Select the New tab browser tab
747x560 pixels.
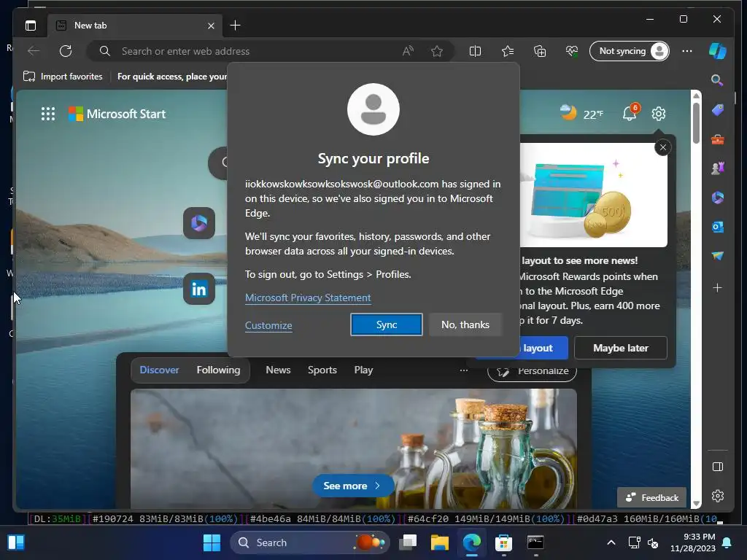(136, 26)
